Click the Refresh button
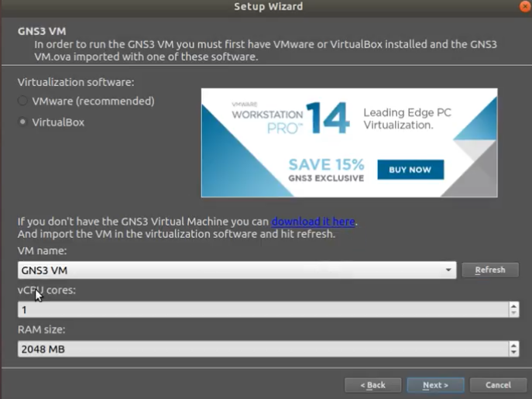This screenshot has height=399, width=532. (490, 270)
